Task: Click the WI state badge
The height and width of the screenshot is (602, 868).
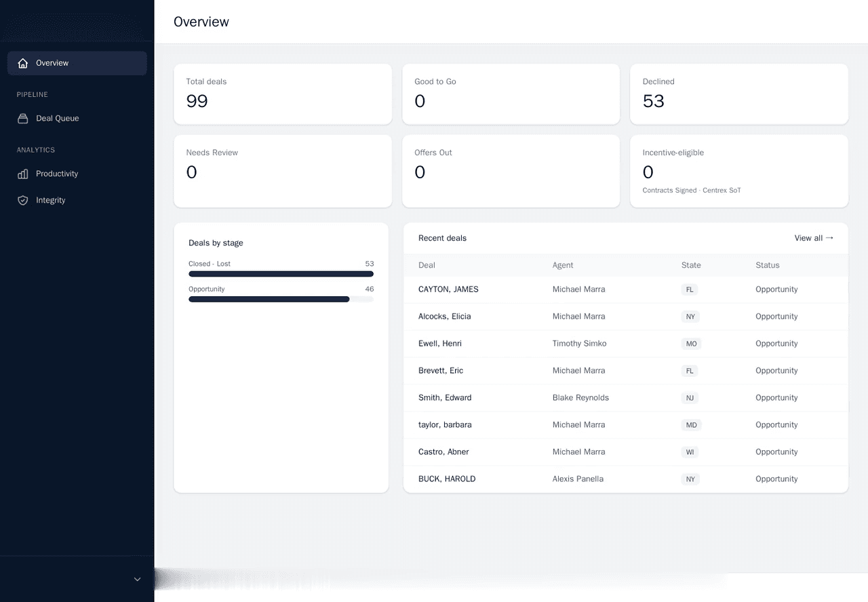Action: 690,452
